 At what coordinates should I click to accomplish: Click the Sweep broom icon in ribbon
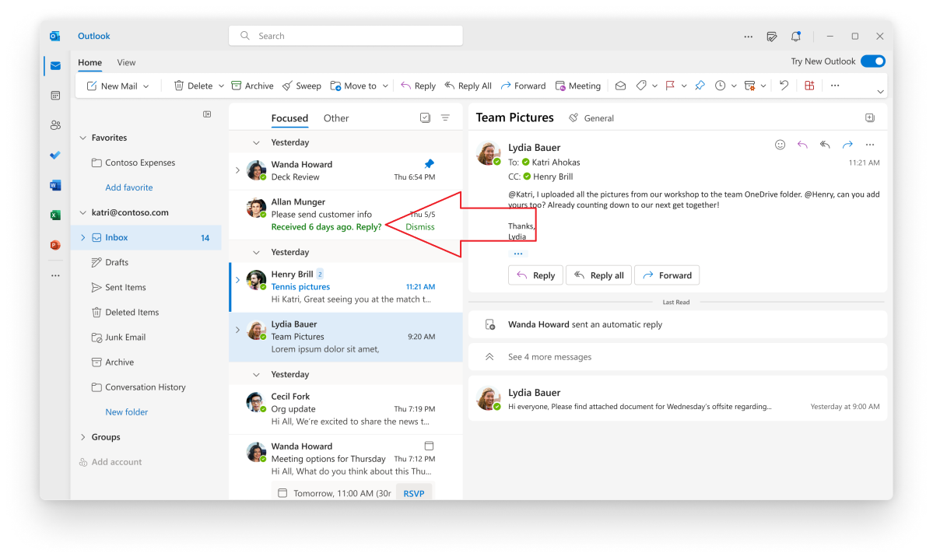point(288,86)
